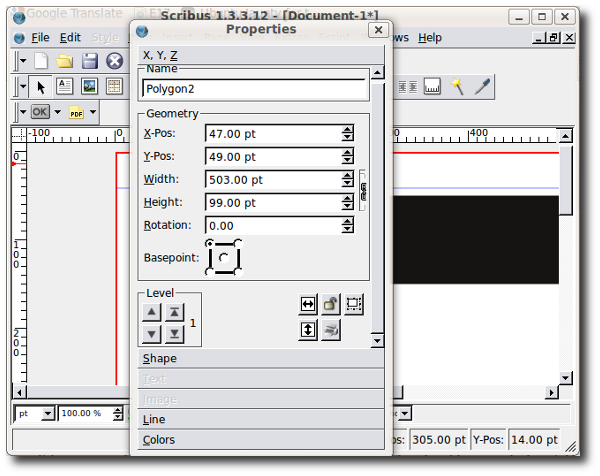This screenshot has height=476, width=600.
Task: Select the Insert Image Frame tool
Action: click(90, 86)
